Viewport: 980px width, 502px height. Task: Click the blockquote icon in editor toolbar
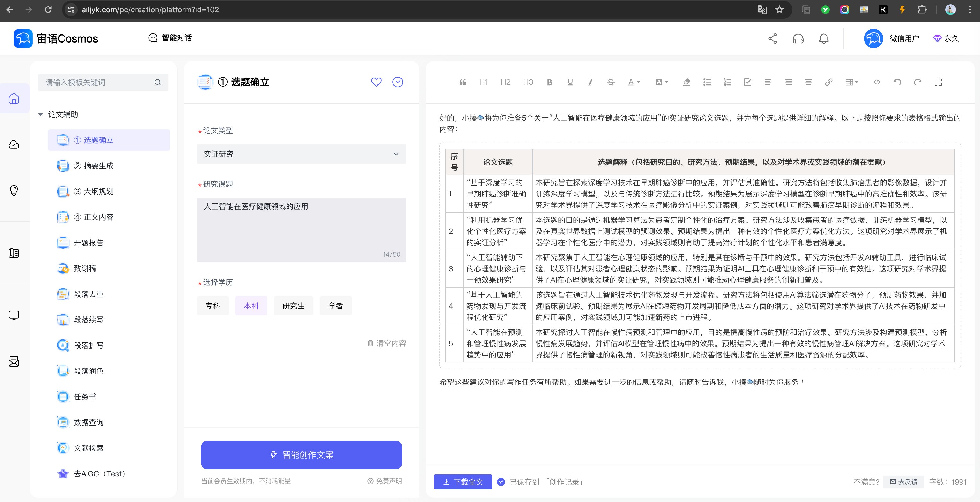463,82
